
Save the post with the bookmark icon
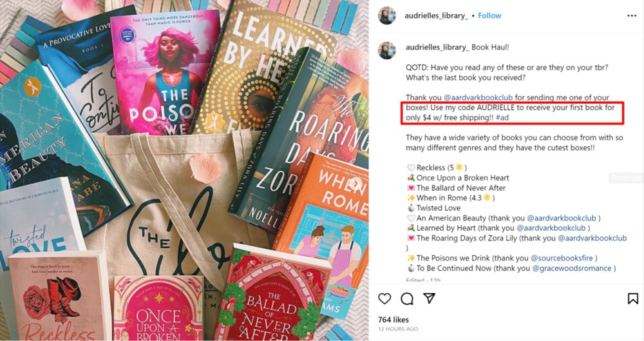pyautogui.click(x=633, y=298)
